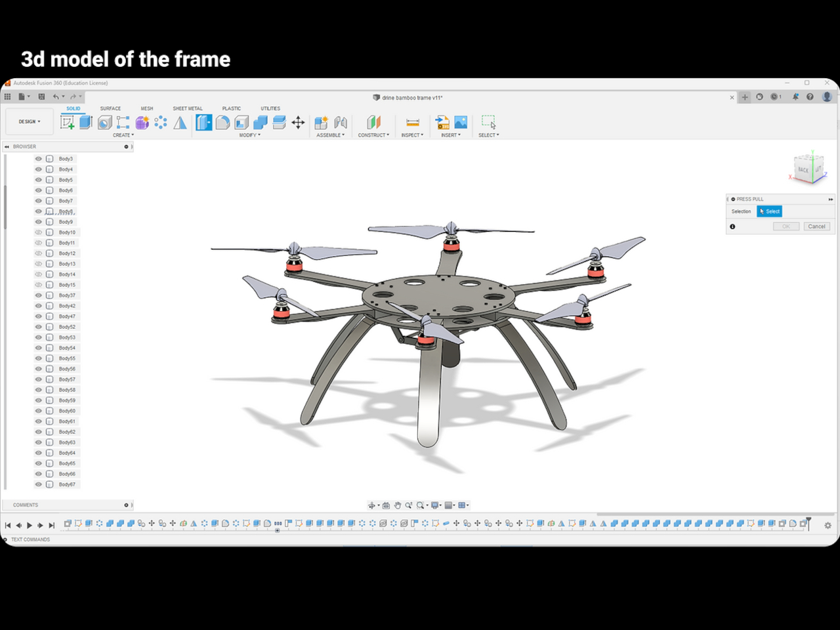Screen dimensions: 840x630
Task: Choose the Fillet tool
Action: (222, 122)
